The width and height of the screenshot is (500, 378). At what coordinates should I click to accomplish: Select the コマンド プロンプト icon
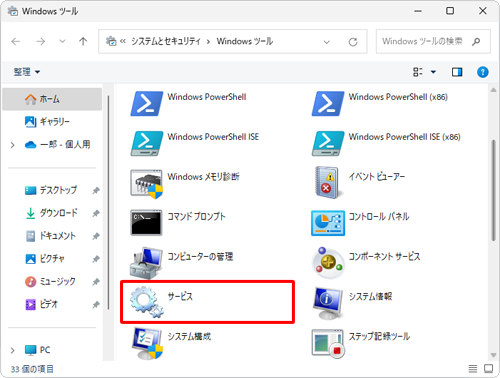pyautogui.click(x=147, y=223)
